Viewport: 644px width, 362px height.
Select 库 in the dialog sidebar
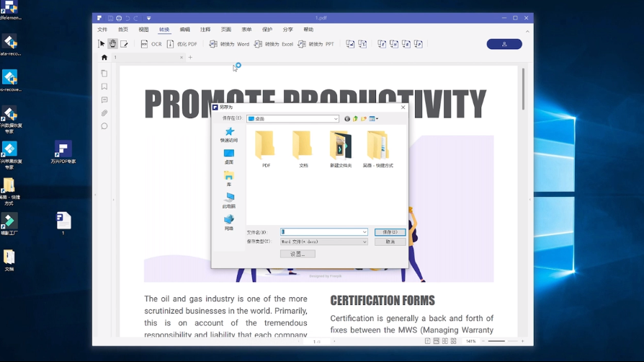point(229,179)
